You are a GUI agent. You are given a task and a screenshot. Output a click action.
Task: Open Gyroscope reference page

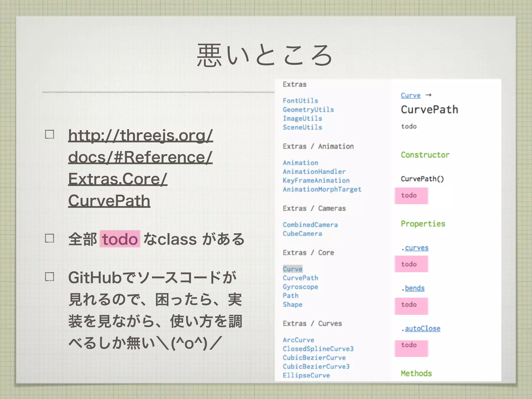click(x=300, y=287)
